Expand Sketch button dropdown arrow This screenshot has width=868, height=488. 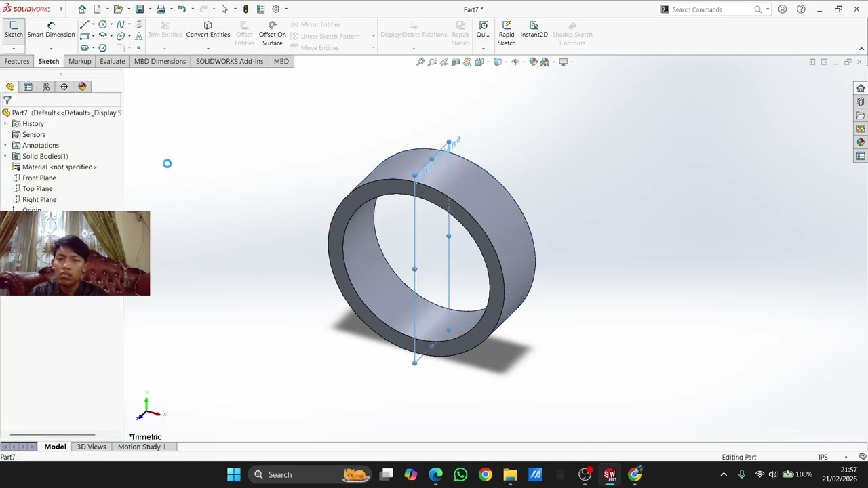pos(14,49)
